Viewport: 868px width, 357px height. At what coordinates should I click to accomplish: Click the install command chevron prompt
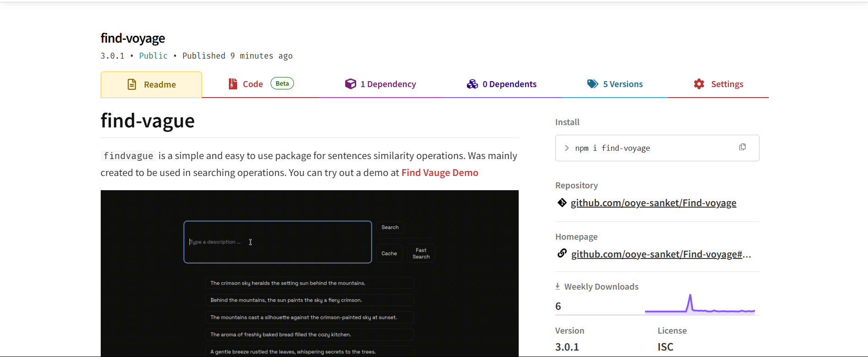[x=567, y=148]
